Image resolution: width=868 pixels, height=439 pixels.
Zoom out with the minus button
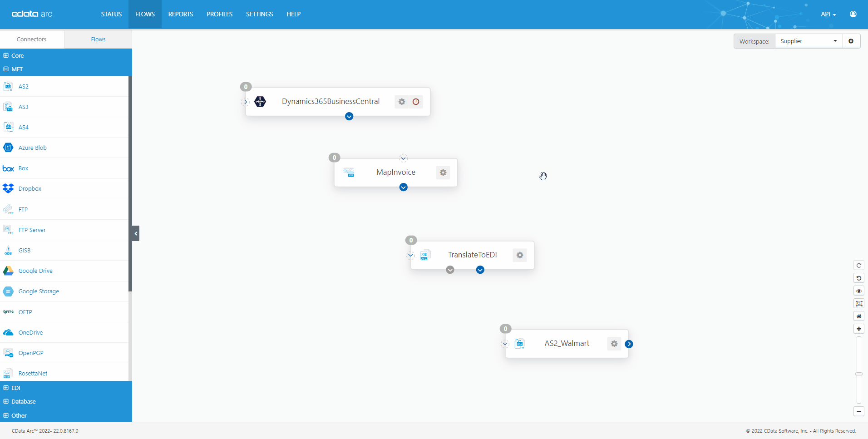[859, 411]
